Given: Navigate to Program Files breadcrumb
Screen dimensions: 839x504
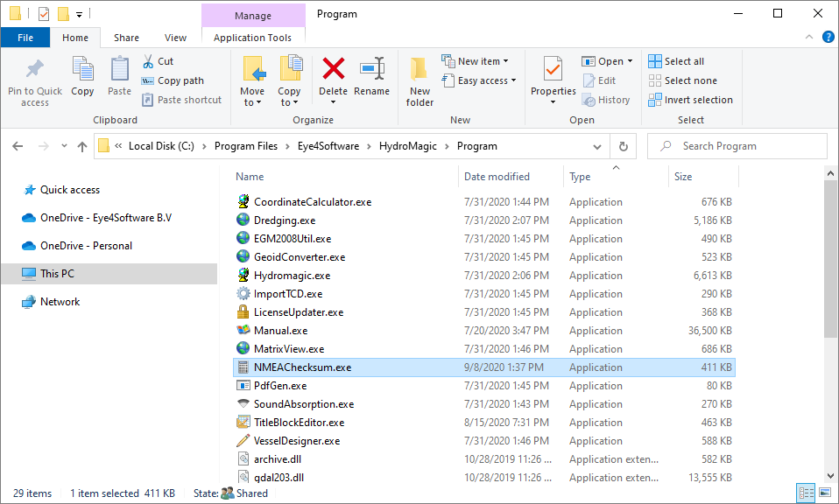Looking at the screenshot, I should point(246,146).
